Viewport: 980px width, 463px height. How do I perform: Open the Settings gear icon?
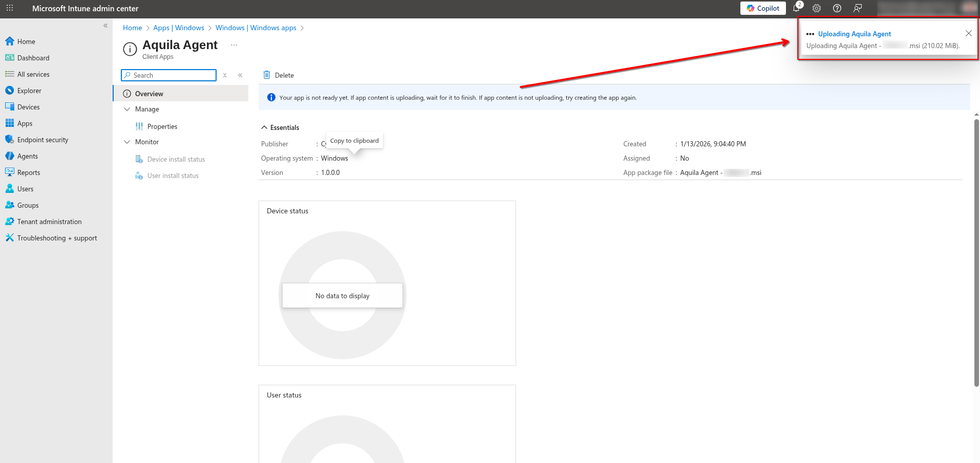817,8
